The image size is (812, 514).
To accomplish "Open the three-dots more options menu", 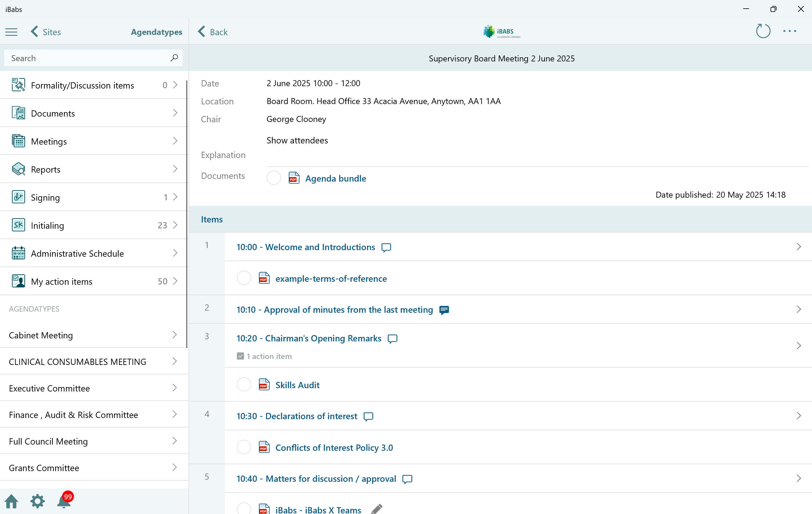I will tap(789, 31).
